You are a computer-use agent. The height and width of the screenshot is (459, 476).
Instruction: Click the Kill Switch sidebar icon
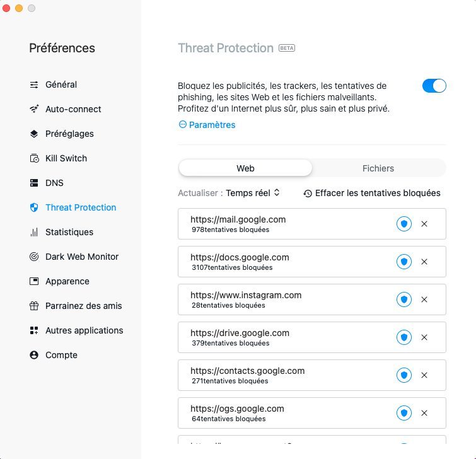pos(34,158)
